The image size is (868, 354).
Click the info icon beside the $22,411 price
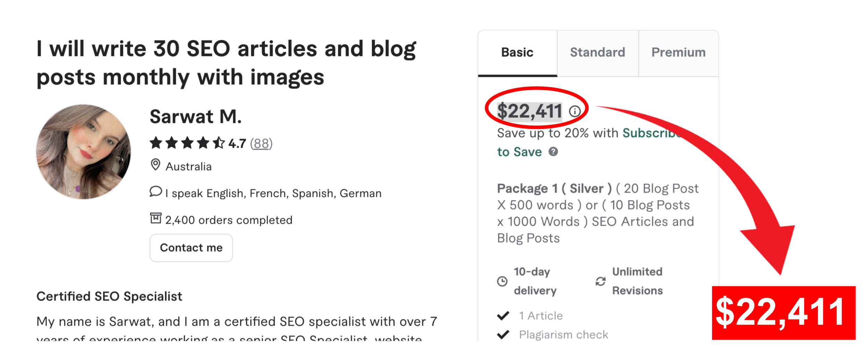coord(575,111)
